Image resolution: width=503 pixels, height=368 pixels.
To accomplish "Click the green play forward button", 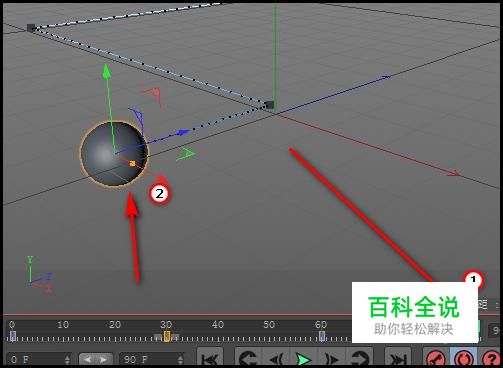I will (304, 359).
